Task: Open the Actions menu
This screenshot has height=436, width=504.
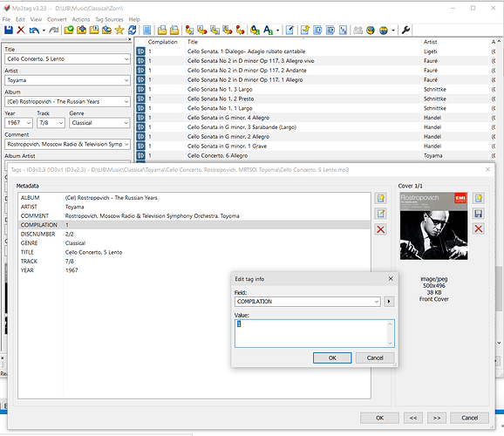Action: 81,19
